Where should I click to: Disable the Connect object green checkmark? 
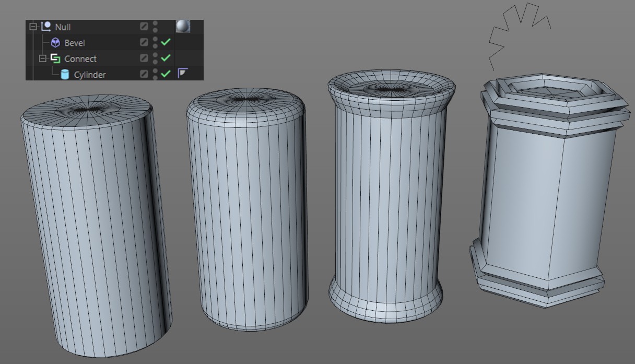[x=166, y=58]
